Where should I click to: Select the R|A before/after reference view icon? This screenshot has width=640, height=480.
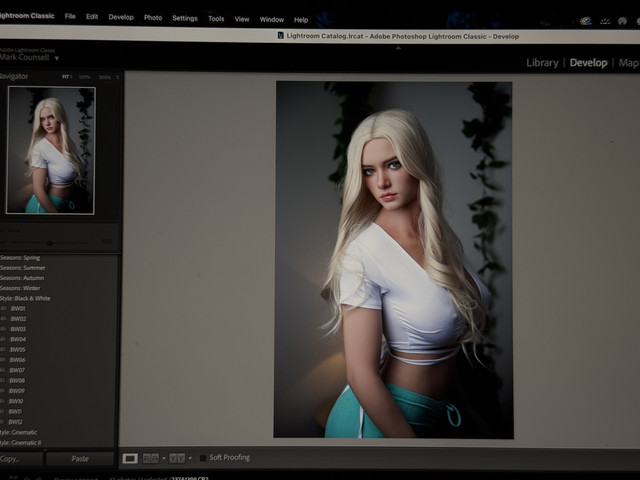coord(150,458)
